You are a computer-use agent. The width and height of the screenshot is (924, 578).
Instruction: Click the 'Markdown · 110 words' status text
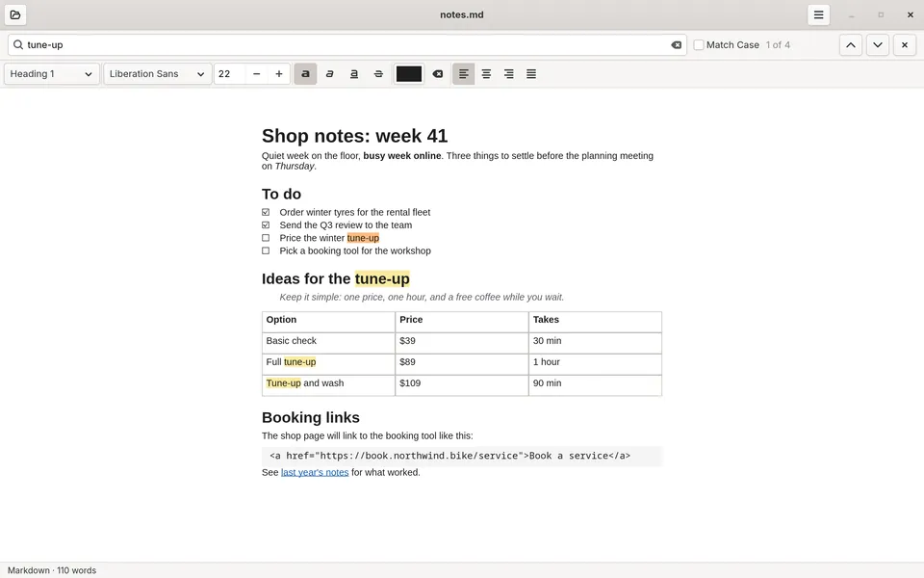pyautogui.click(x=52, y=570)
